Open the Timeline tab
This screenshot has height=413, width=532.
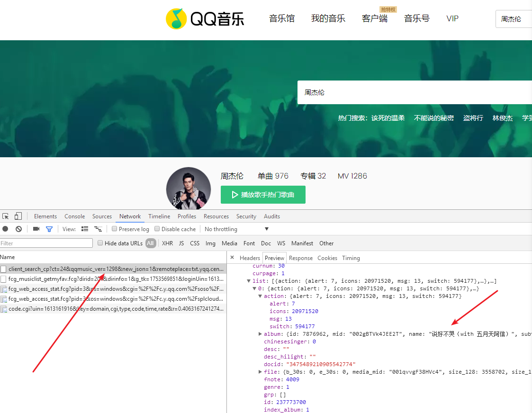(x=159, y=216)
